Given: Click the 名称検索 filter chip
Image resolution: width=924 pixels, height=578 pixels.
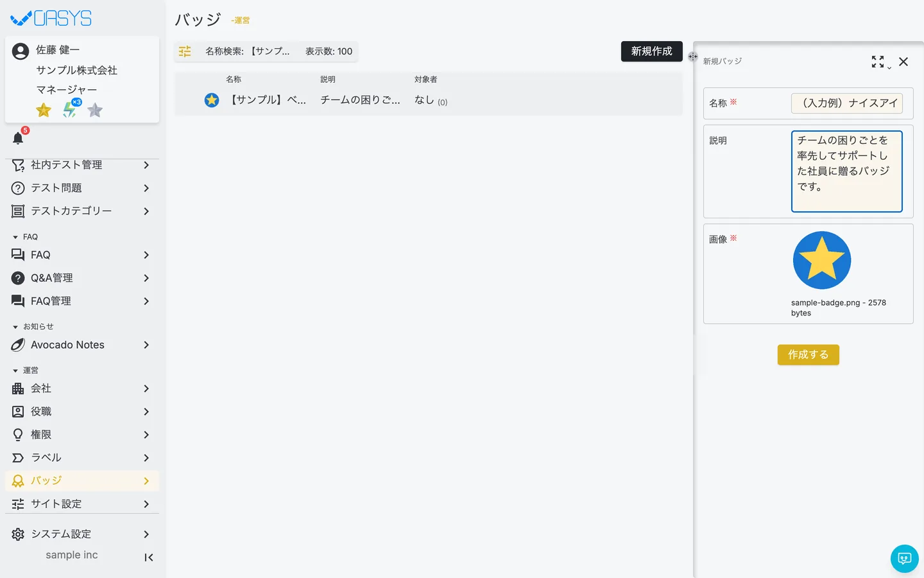Looking at the screenshot, I should 248,51.
